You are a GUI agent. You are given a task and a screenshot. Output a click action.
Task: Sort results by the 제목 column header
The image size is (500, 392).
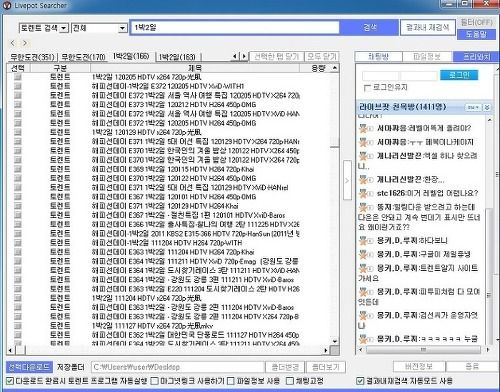(x=195, y=68)
